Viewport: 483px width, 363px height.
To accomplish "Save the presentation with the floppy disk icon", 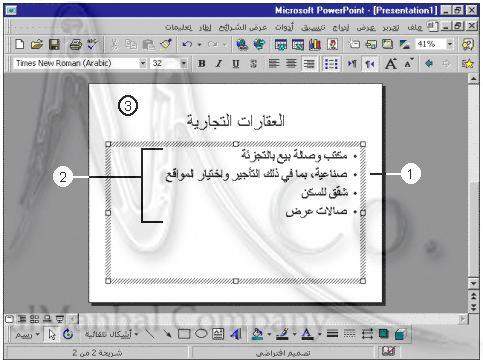I will [x=54, y=44].
